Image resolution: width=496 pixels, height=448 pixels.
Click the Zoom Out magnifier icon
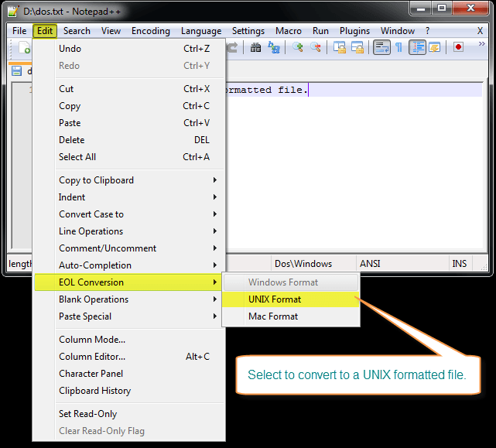(316, 47)
